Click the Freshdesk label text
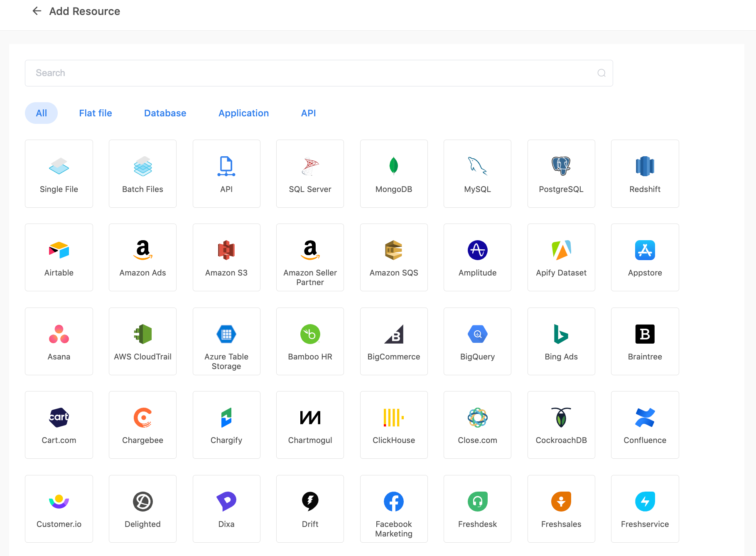This screenshot has height=556, width=756. 478,524
